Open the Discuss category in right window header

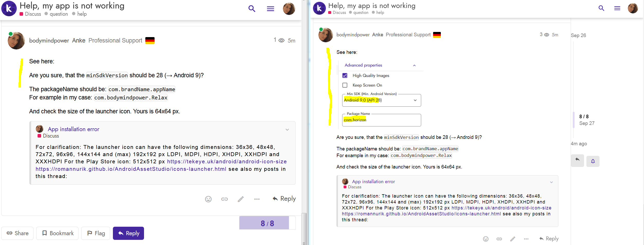339,12
